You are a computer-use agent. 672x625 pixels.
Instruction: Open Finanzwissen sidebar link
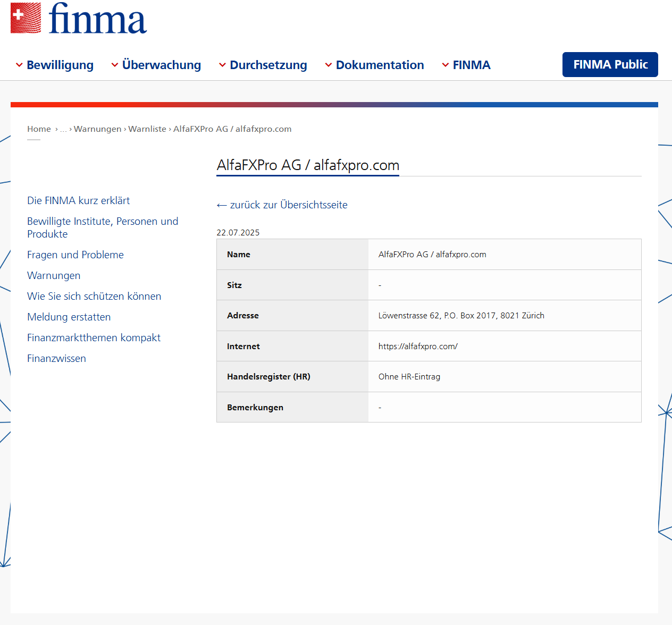[x=56, y=358]
